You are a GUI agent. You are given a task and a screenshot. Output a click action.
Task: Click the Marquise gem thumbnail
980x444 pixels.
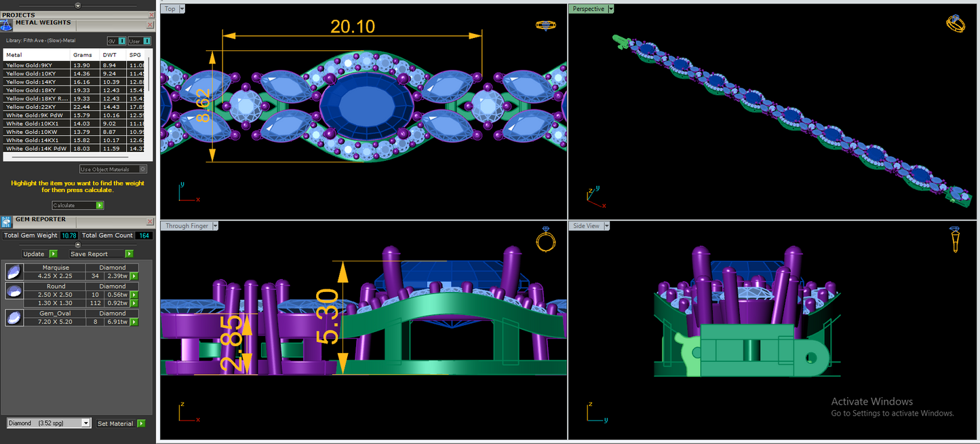[13, 272]
